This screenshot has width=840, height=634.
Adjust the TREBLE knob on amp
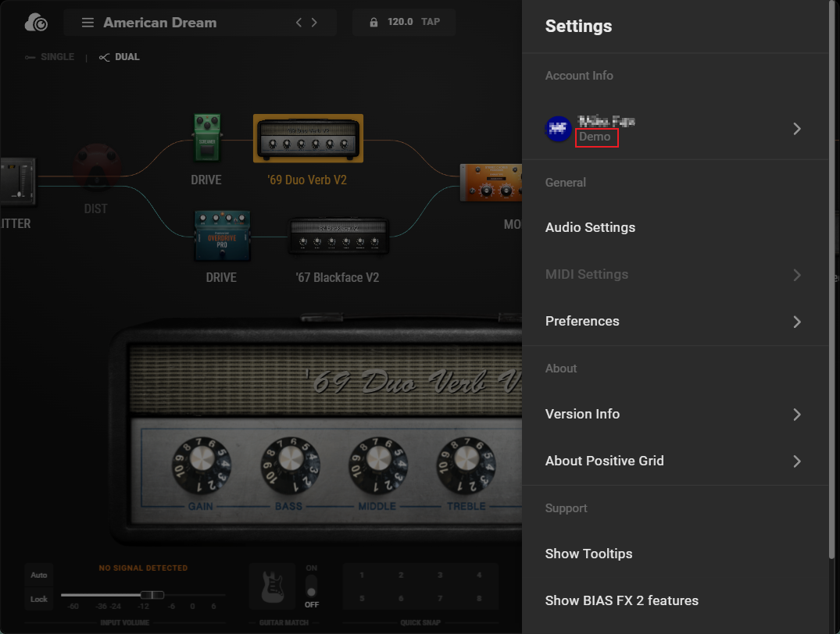466,465
